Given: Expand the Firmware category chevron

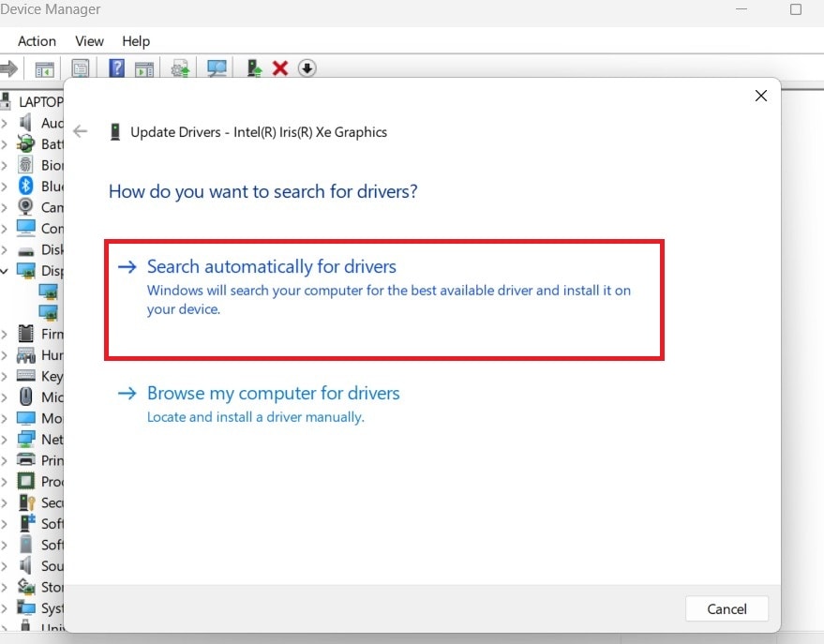Looking at the screenshot, I should [x=4, y=334].
